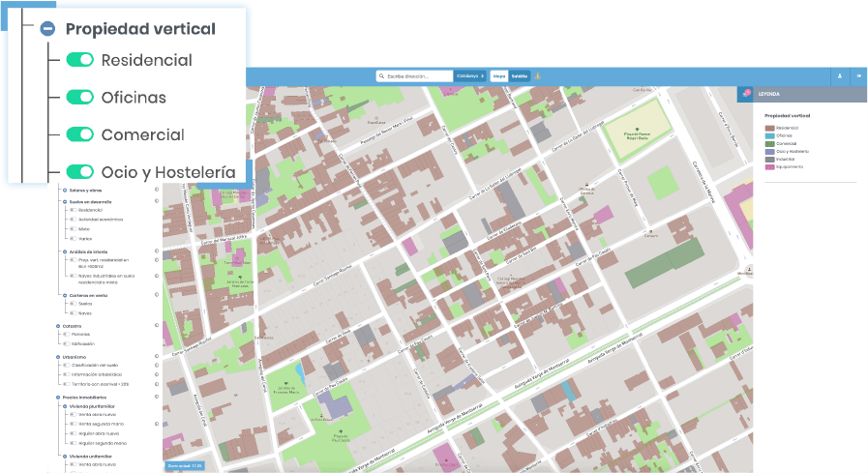Enable the Naves toggle under Carteras

click(74, 313)
